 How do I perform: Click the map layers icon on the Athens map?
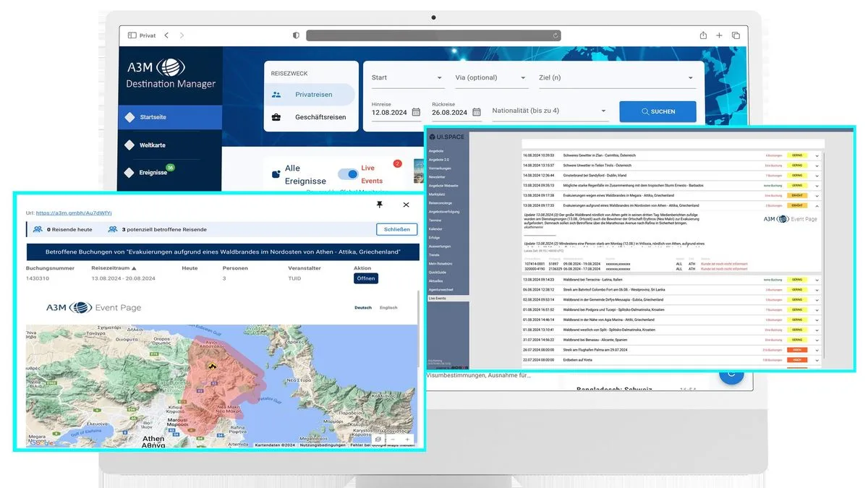378,439
